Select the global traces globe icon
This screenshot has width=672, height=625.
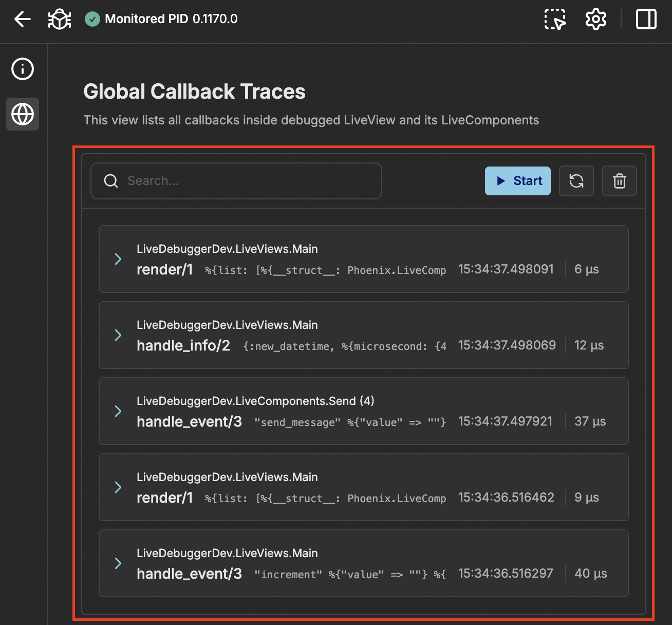click(x=23, y=114)
